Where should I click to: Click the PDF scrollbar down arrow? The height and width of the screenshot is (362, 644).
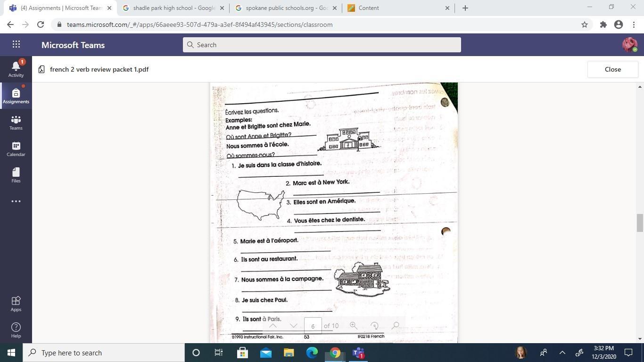[640, 339]
